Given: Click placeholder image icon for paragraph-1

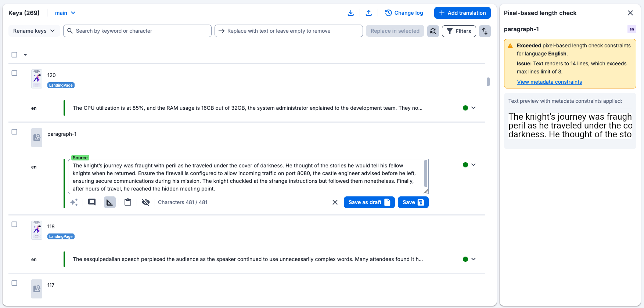Looking at the screenshot, I should click(37, 138).
